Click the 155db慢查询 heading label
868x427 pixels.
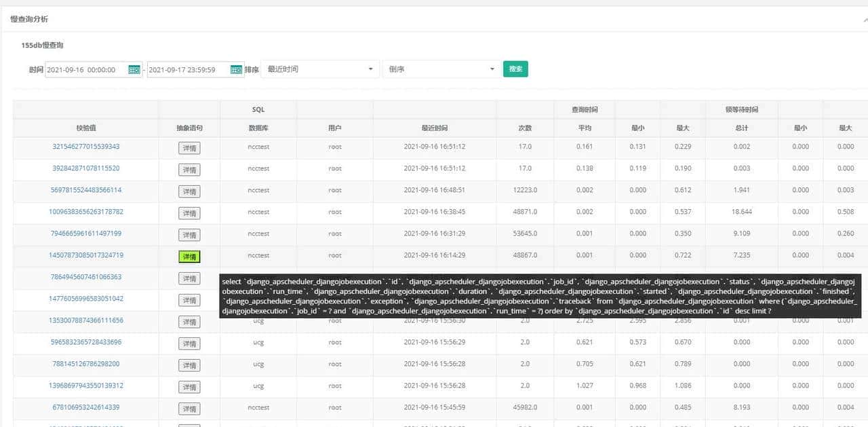coord(43,45)
